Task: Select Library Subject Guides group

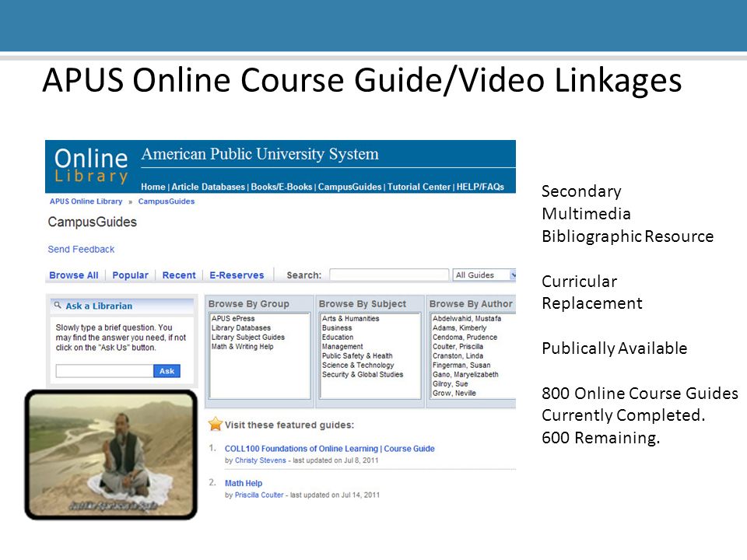Action: point(247,337)
